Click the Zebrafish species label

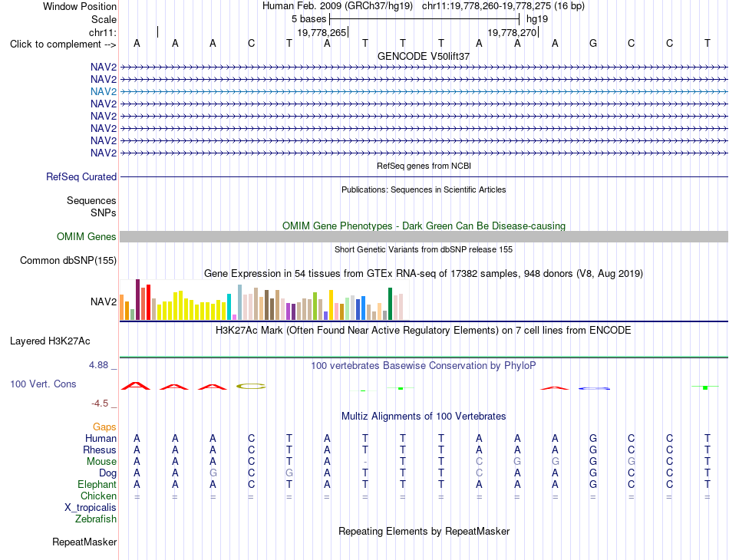coord(96,519)
